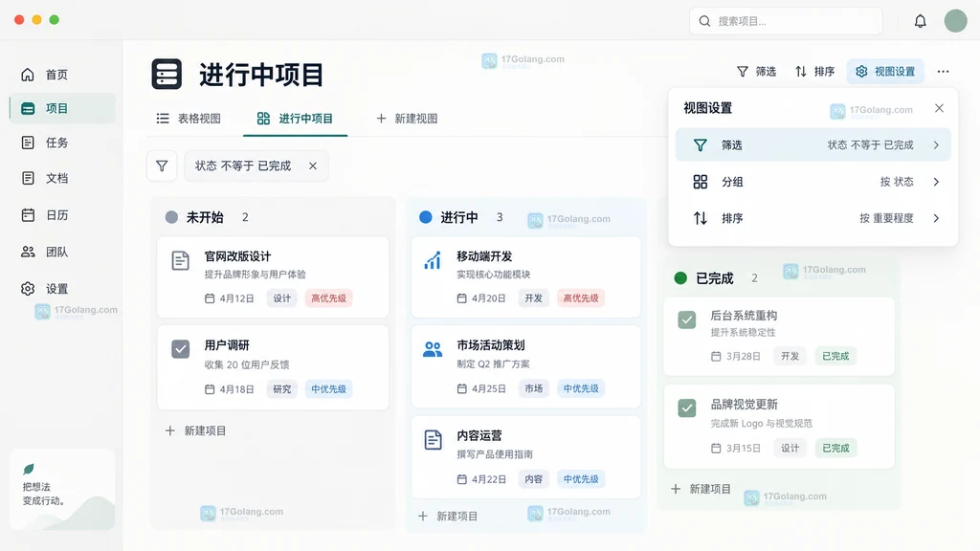Click the 中优先级 tag on 内容运营
Viewport: 980px width, 551px height.
click(x=581, y=479)
